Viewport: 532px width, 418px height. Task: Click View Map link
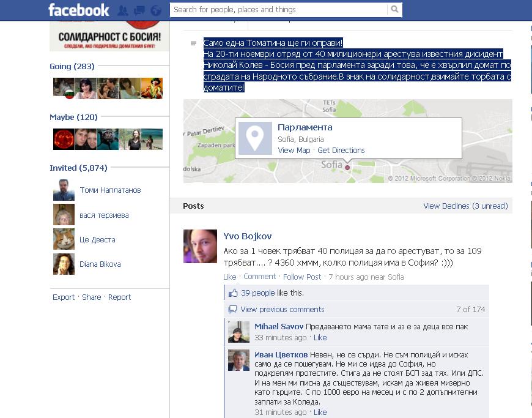tap(294, 151)
